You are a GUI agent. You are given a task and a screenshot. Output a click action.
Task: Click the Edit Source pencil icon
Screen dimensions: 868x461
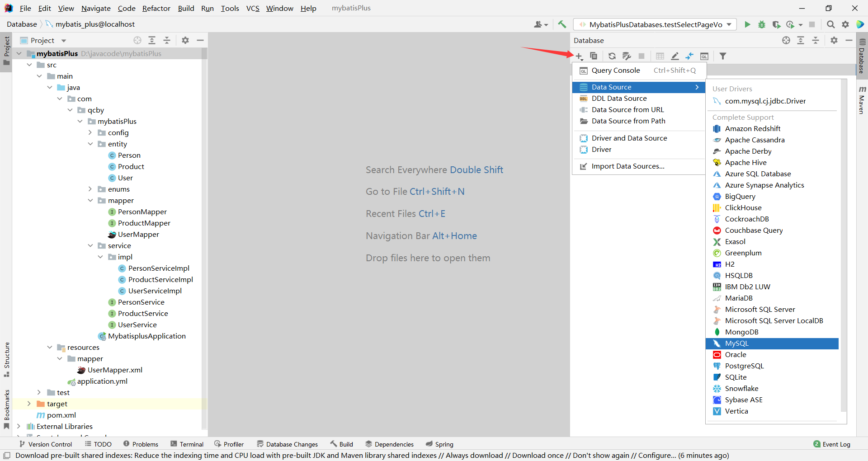point(675,56)
